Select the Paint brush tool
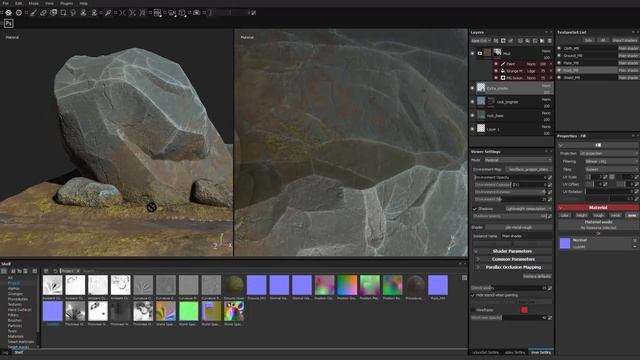The height and width of the screenshot is (360, 640). click(33, 13)
